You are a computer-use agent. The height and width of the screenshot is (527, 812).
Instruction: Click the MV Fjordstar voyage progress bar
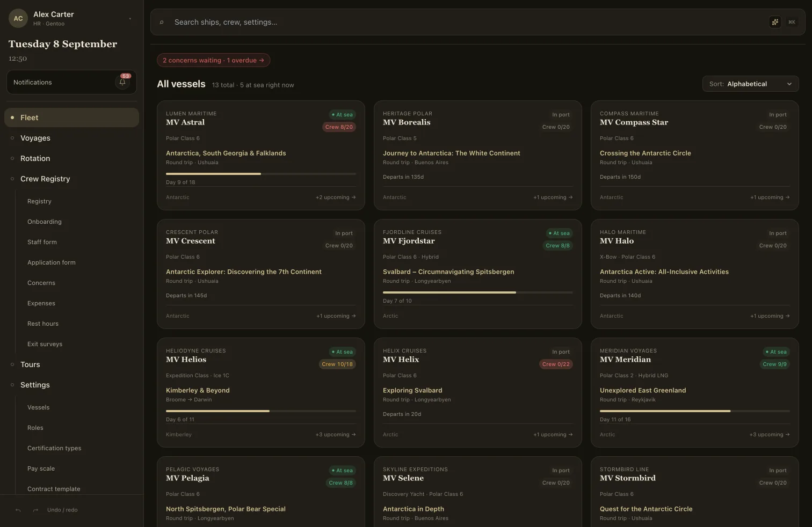(478, 292)
